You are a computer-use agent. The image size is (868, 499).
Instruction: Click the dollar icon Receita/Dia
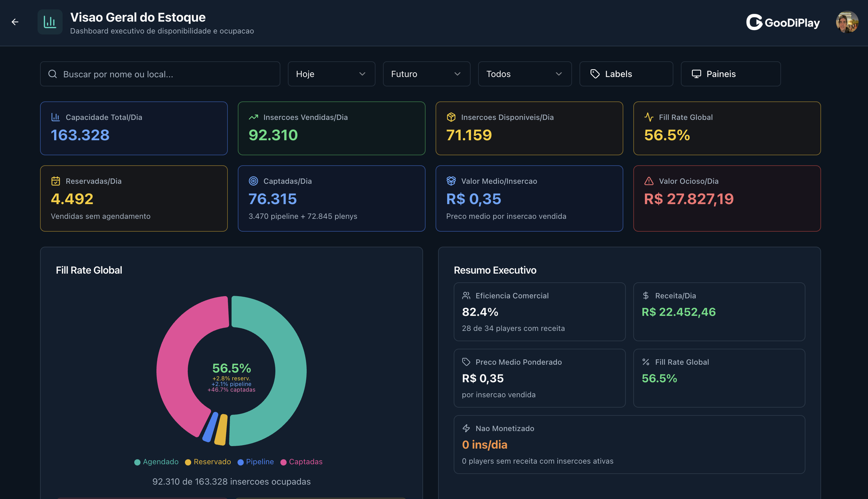pos(646,296)
